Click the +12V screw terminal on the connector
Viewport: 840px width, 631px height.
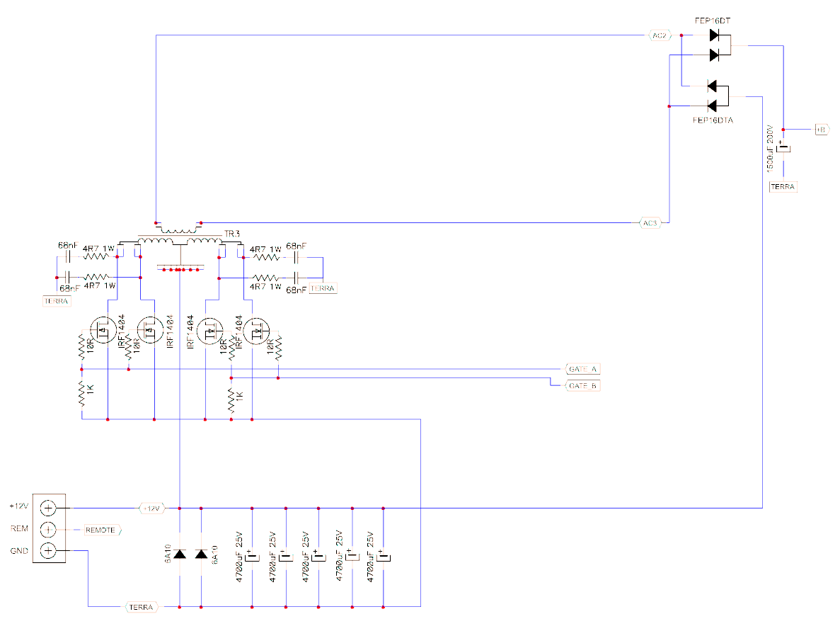(x=48, y=508)
